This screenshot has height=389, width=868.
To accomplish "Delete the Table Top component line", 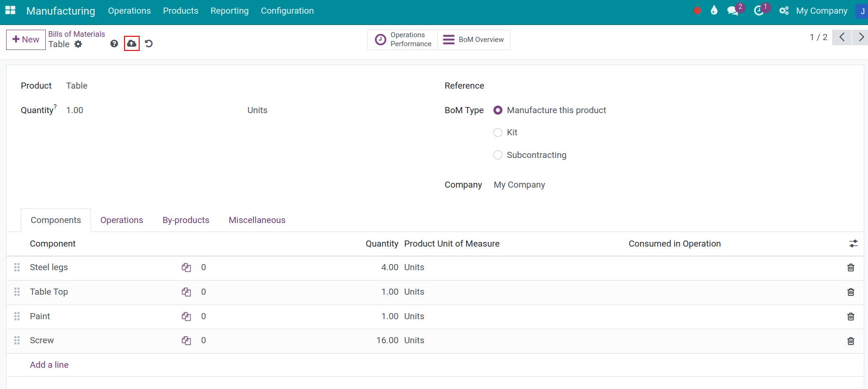I will click(851, 292).
